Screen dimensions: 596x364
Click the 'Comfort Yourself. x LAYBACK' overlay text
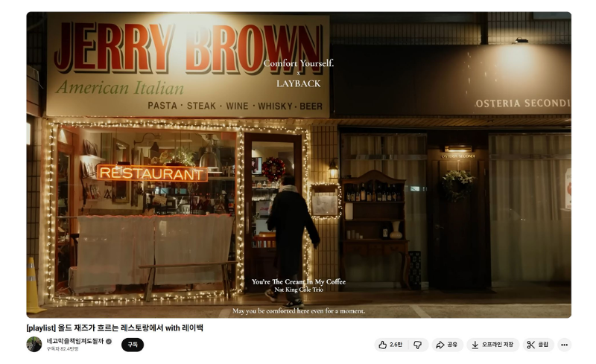coord(298,73)
